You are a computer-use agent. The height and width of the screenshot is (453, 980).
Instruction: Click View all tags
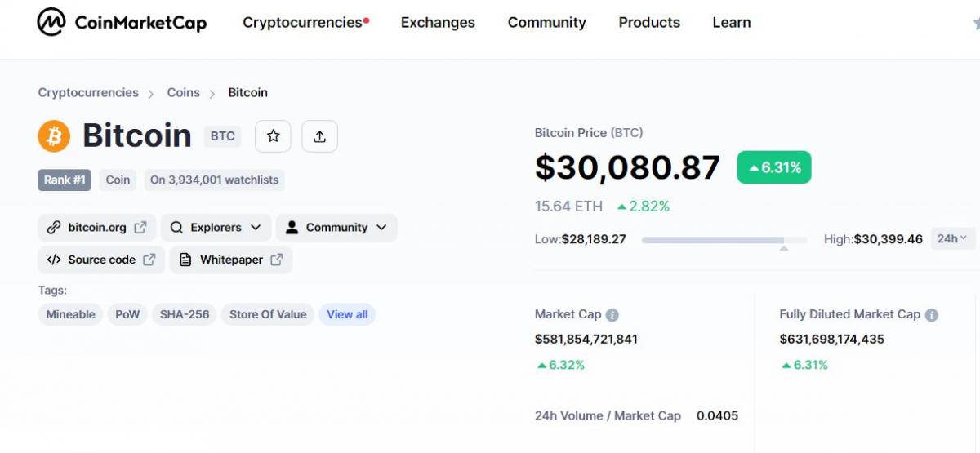point(347,314)
